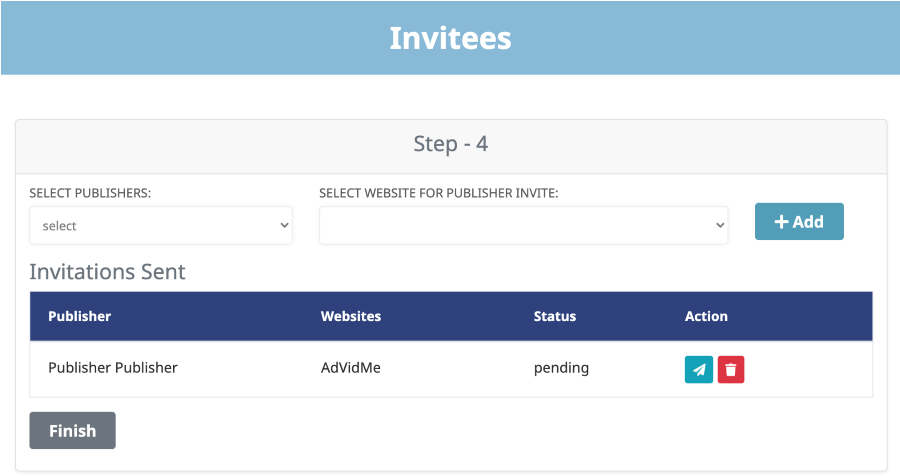Click the Status column header
This screenshot has width=900, height=476.
pyautogui.click(x=555, y=316)
